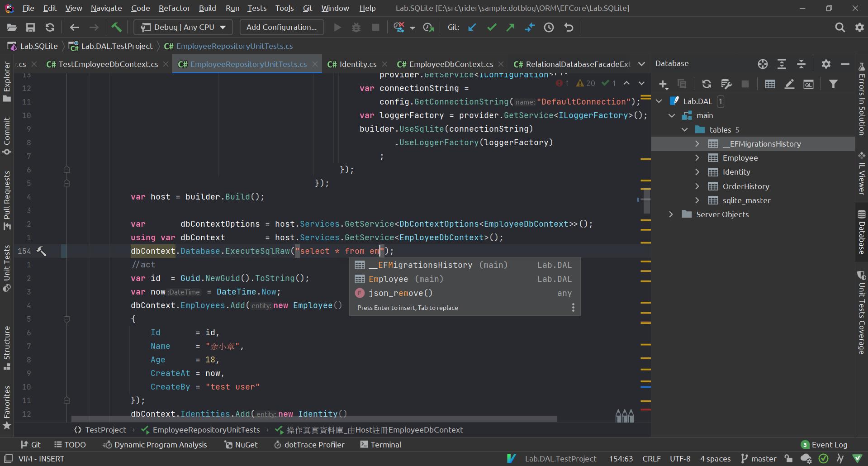Click the Git Push arrow icon
868x466 pixels.
pyautogui.click(x=511, y=28)
